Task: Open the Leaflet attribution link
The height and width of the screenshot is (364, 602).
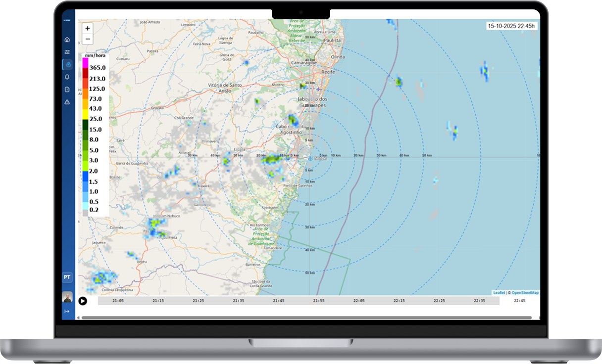Action: pos(499,293)
